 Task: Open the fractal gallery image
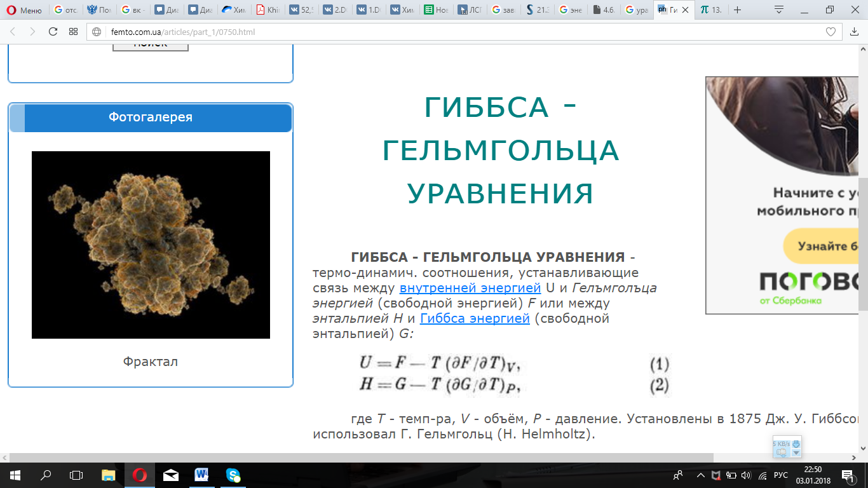(151, 245)
